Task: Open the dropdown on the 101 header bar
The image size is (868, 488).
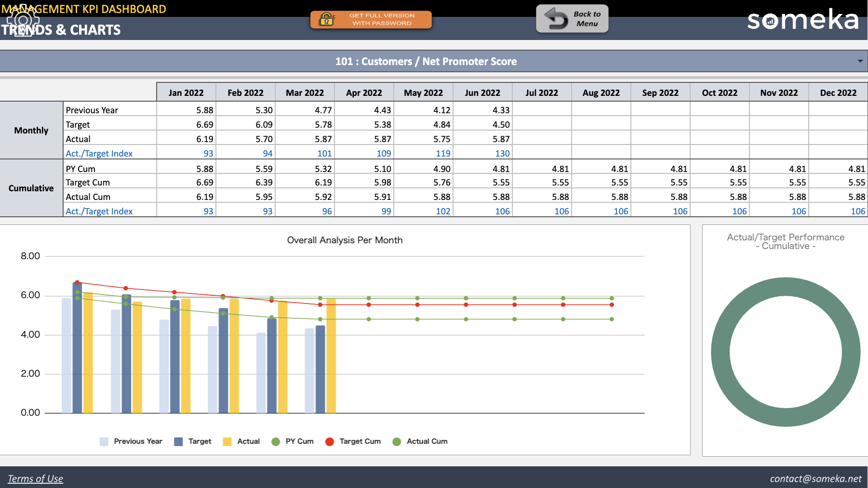Action: click(860, 61)
